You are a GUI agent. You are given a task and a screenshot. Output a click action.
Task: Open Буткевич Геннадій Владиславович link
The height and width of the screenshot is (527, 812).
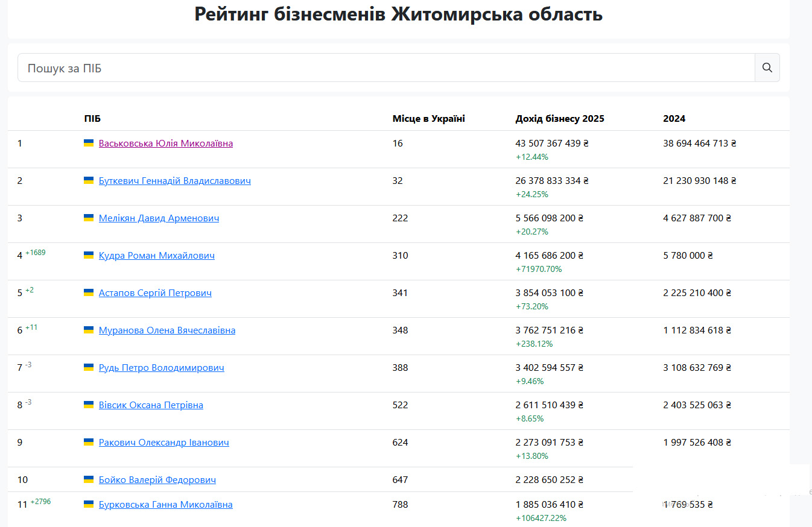click(175, 181)
